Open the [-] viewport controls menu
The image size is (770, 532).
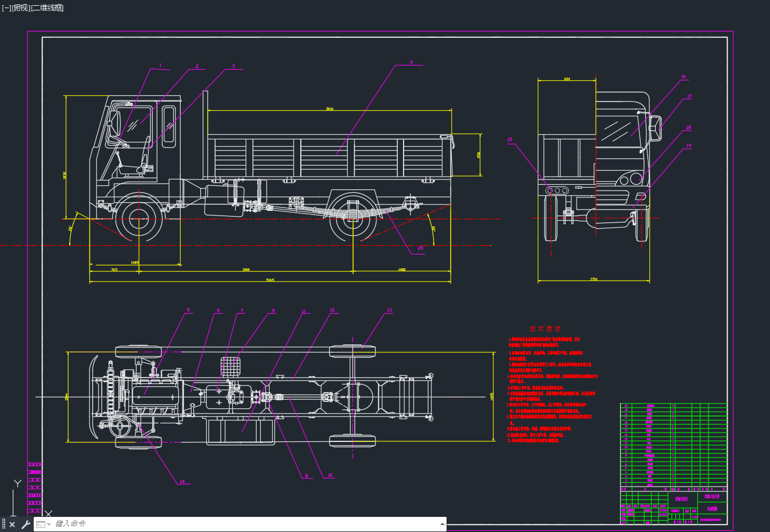(6, 8)
